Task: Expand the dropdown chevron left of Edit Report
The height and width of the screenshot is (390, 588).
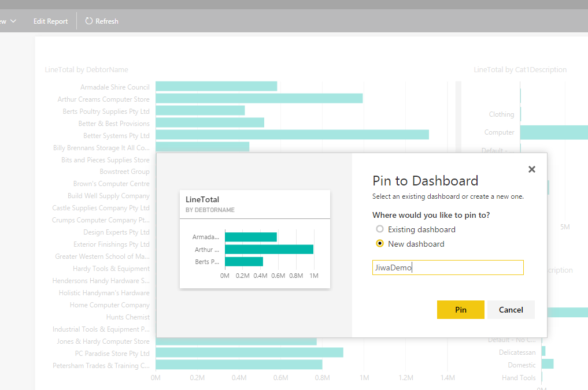Action: [x=13, y=21]
